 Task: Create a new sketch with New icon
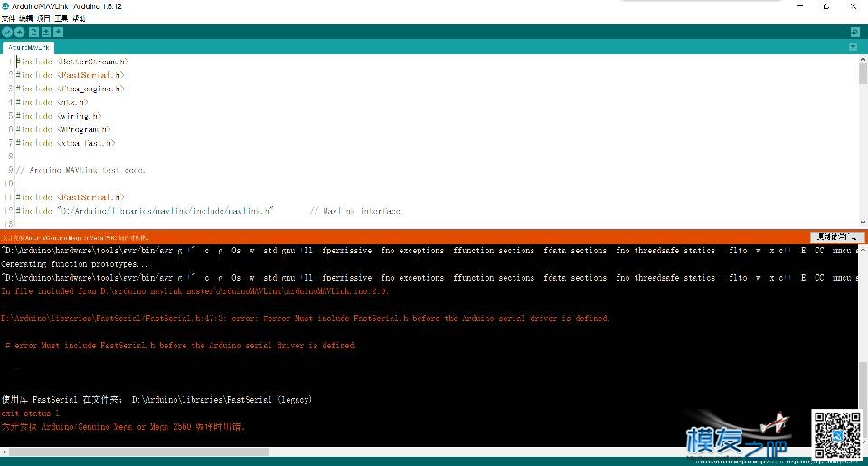coord(33,33)
